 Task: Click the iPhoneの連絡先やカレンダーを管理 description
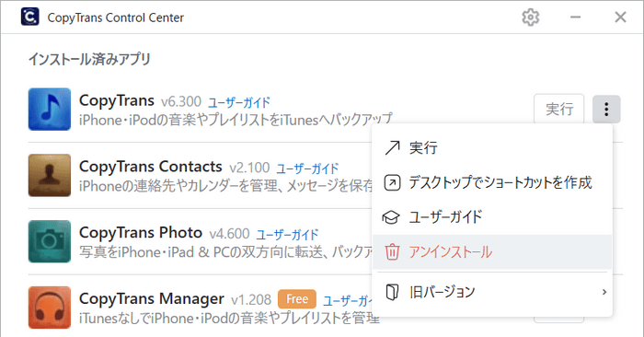point(226,186)
